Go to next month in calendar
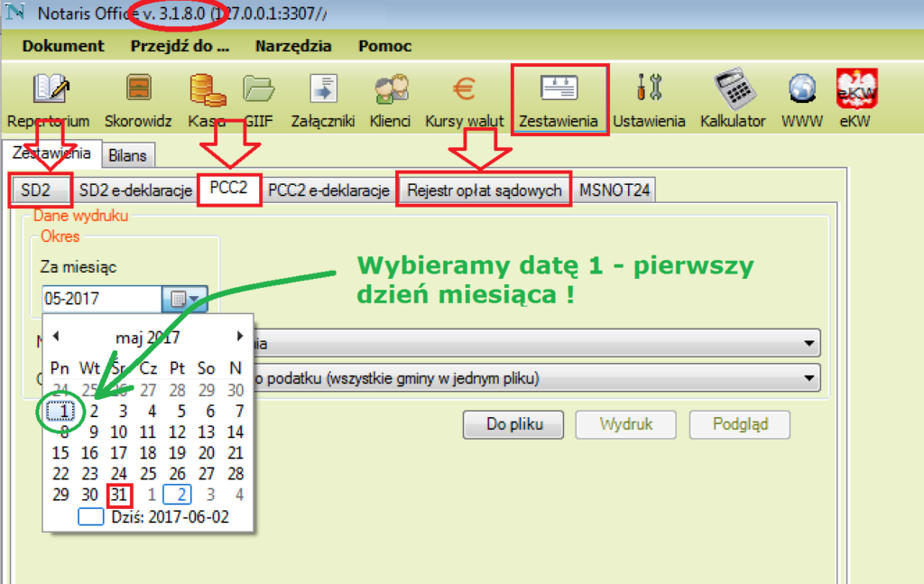This screenshot has width=924, height=584. (240, 336)
